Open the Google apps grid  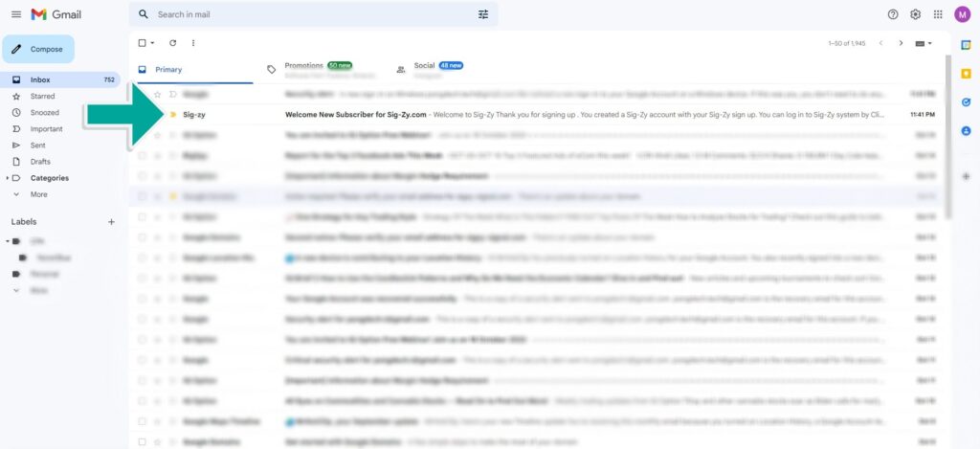coord(938,14)
